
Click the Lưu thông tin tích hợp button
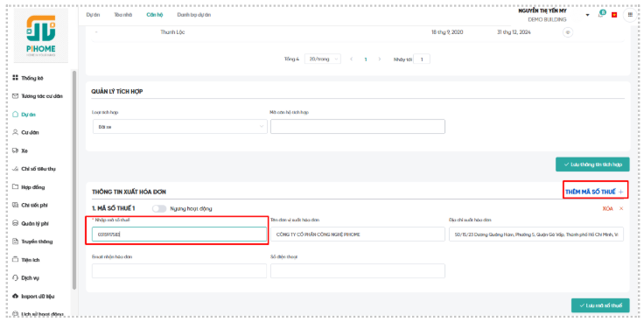point(592,164)
